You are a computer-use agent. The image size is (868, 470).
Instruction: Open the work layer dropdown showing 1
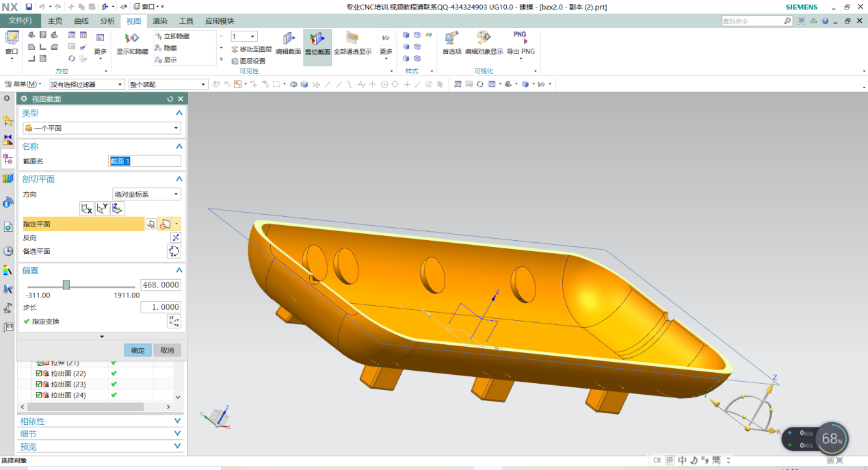(244, 36)
